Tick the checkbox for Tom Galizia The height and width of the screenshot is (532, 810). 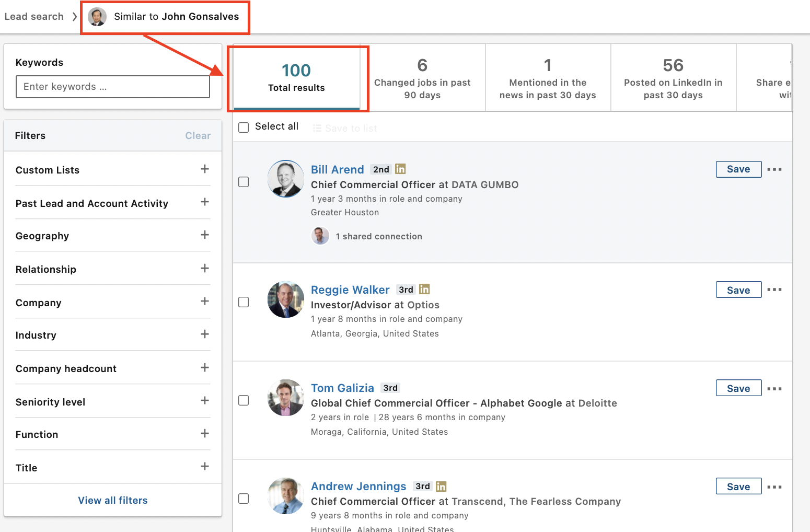244,400
